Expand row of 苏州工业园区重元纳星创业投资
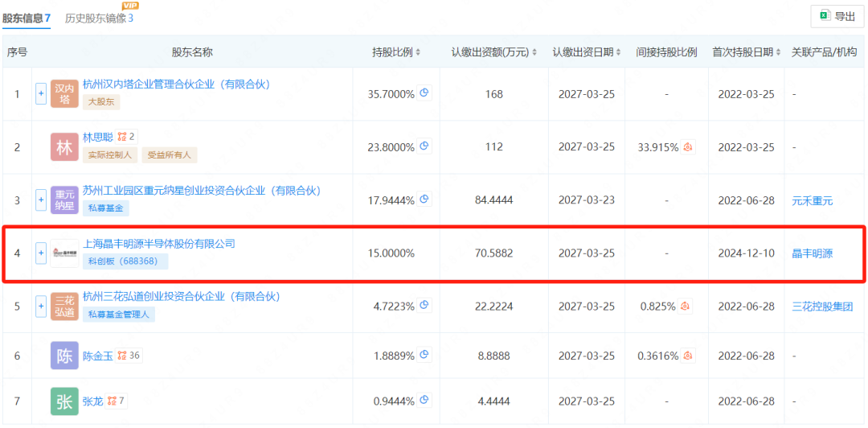The image size is (868, 428). tap(41, 200)
